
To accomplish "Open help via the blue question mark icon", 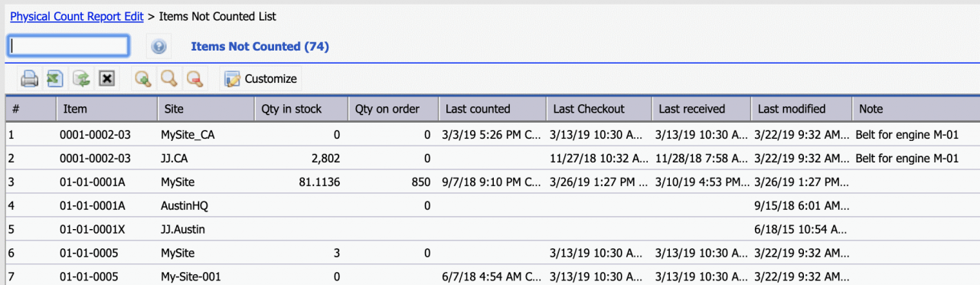I will [x=158, y=47].
